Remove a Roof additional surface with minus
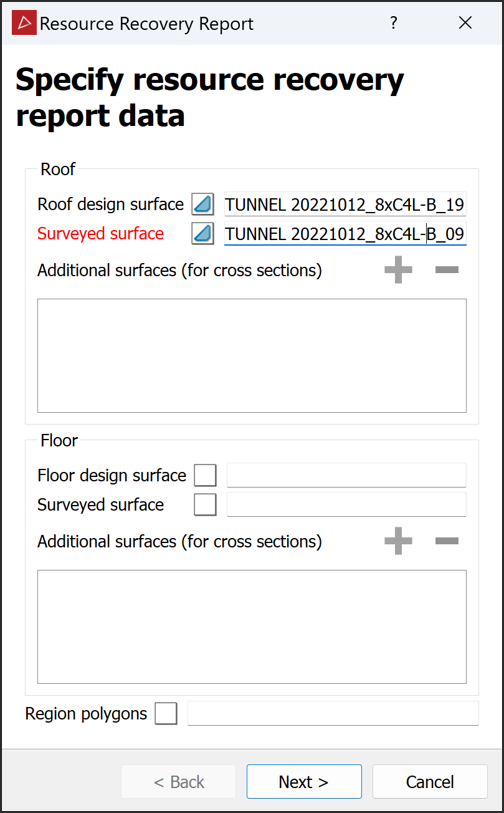 click(447, 270)
